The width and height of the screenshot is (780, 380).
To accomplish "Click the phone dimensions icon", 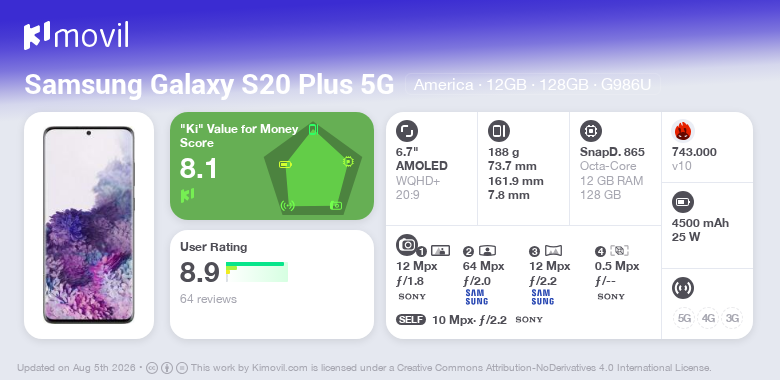I will 499,131.
